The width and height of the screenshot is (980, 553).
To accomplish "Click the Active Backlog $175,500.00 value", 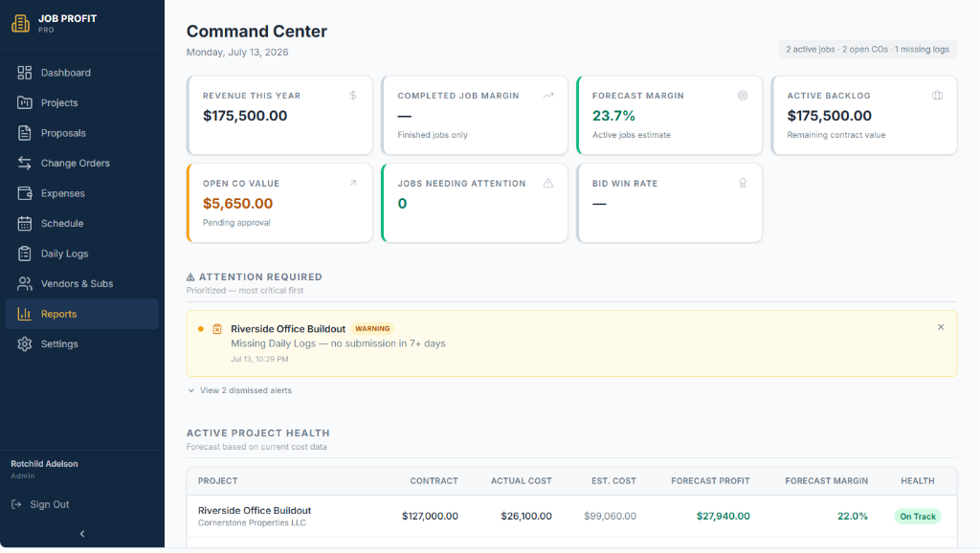I will 830,116.
